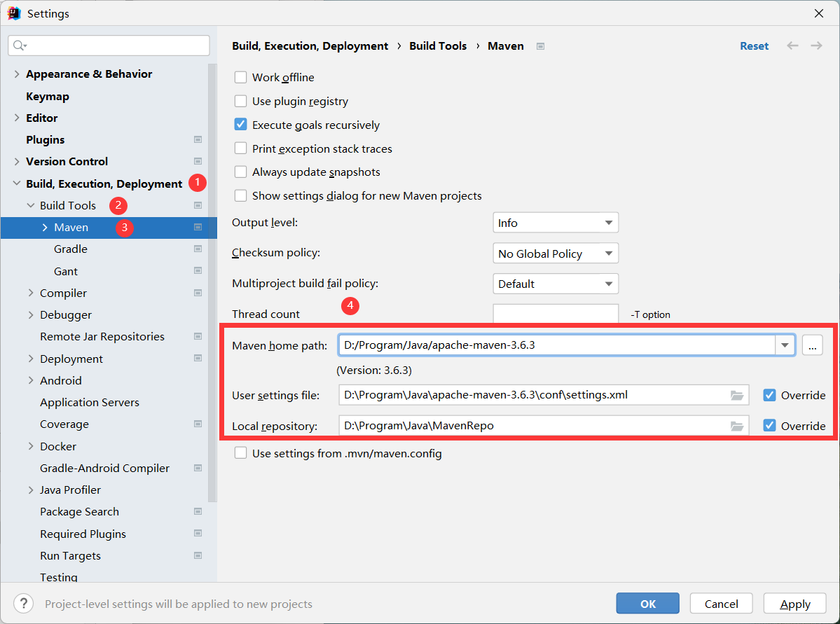The width and height of the screenshot is (840, 624).
Task: Open the Checksum policy dropdown
Action: click(x=556, y=254)
